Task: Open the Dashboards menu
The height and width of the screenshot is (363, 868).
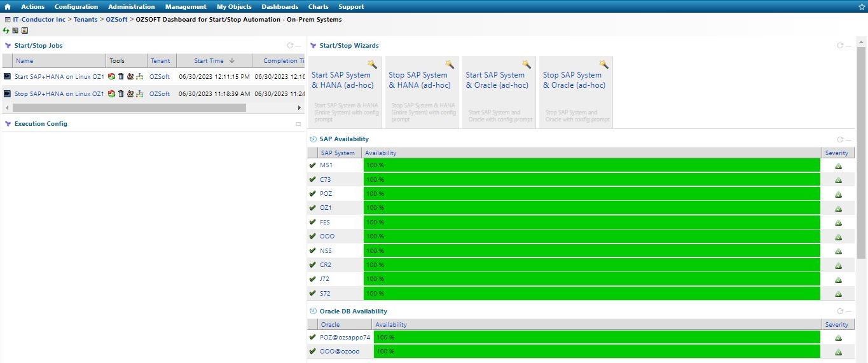Action: coord(280,6)
